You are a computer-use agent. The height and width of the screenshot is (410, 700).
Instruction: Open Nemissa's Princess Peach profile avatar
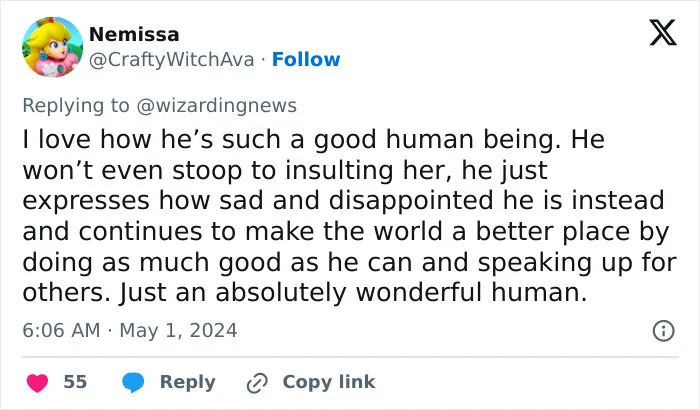[53, 47]
